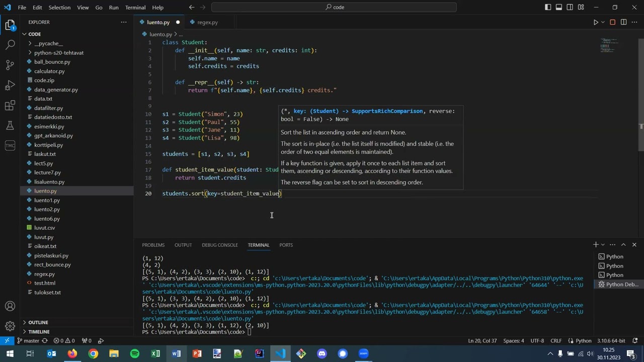Open Chrome from the taskbar
The height and width of the screenshot is (362, 644).
[93, 353]
